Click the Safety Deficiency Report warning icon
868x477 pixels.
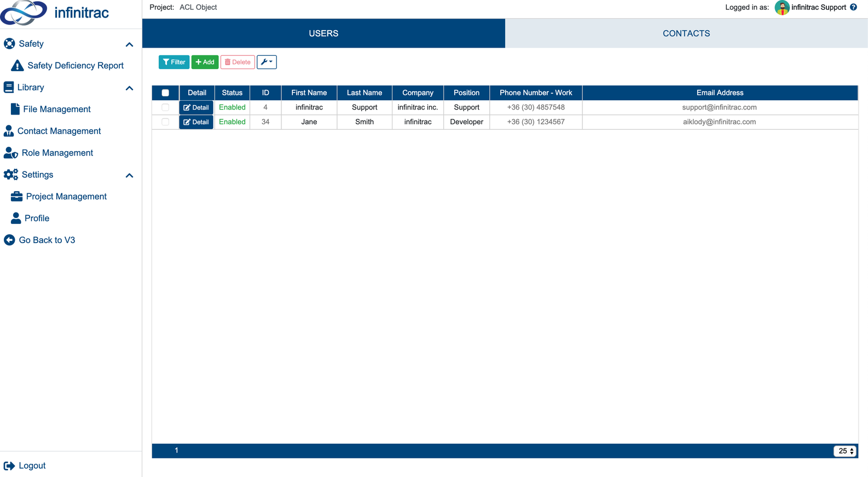pos(17,66)
